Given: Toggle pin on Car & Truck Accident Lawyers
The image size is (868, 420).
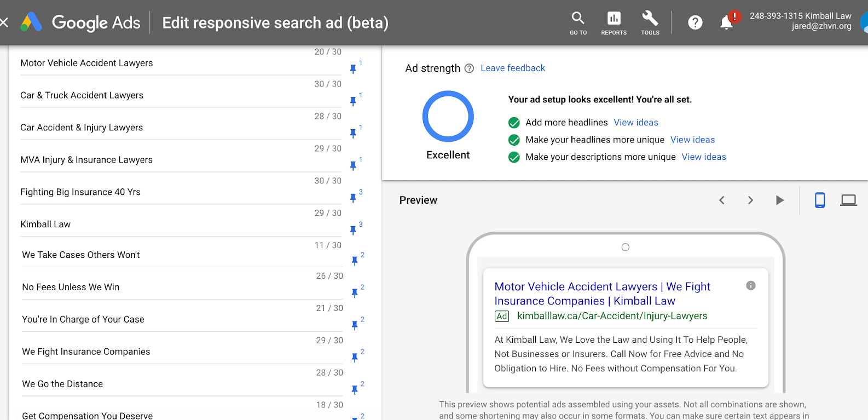Looking at the screenshot, I should point(353,101).
